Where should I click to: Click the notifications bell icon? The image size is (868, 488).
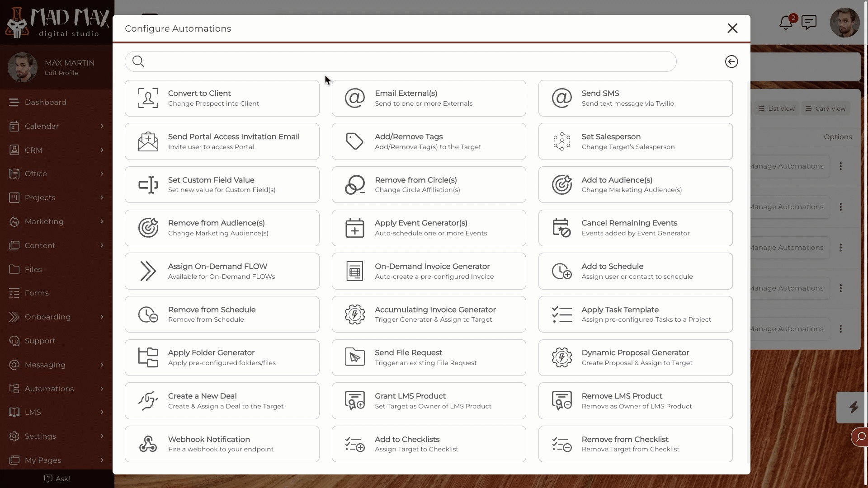tap(786, 23)
